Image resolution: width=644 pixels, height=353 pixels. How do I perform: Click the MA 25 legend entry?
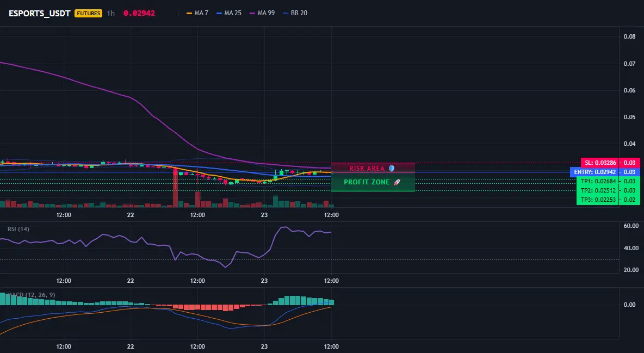[x=229, y=13]
